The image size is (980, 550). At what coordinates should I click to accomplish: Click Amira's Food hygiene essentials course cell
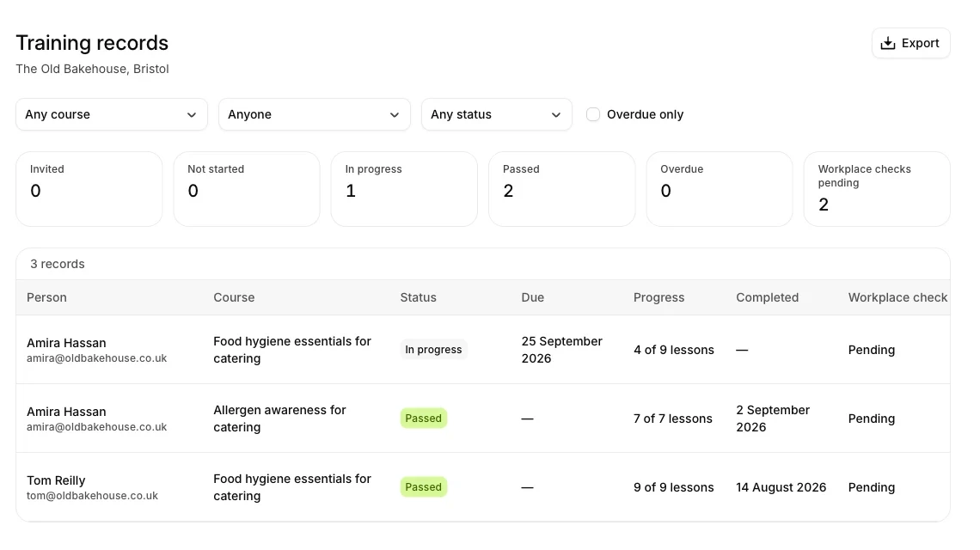pyautogui.click(x=292, y=350)
